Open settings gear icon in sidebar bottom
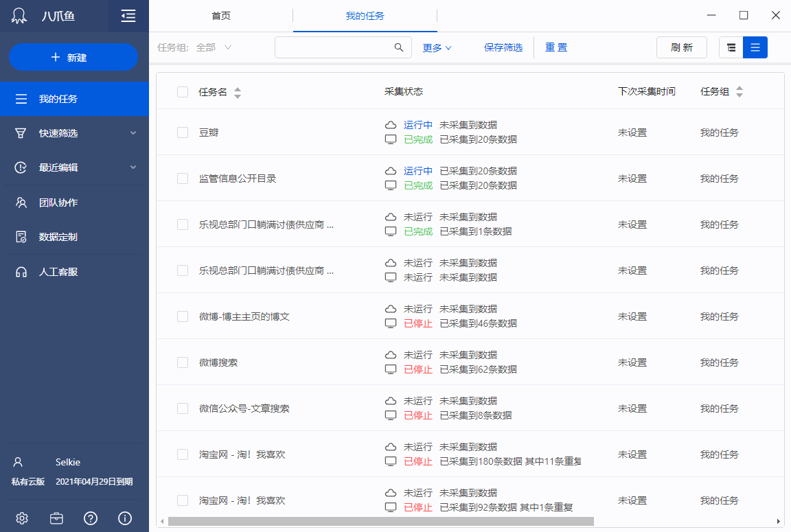Image resolution: width=791 pixels, height=532 pixels. coord(21,518)
